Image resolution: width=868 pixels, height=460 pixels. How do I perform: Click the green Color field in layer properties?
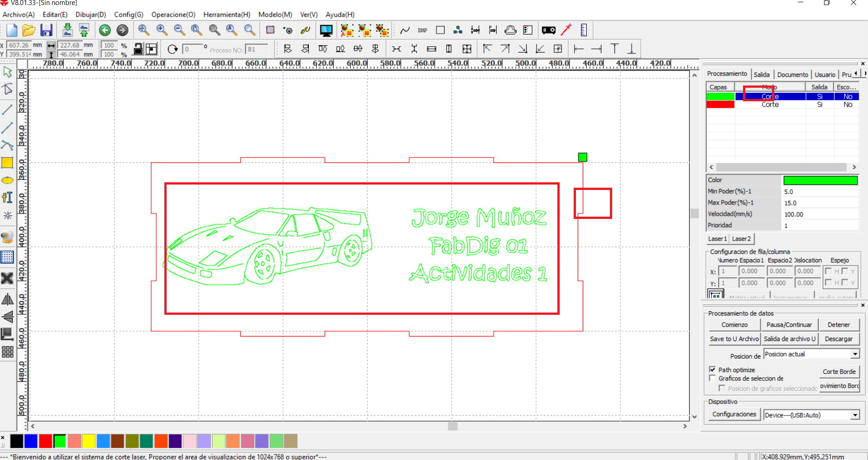(820, 180)
